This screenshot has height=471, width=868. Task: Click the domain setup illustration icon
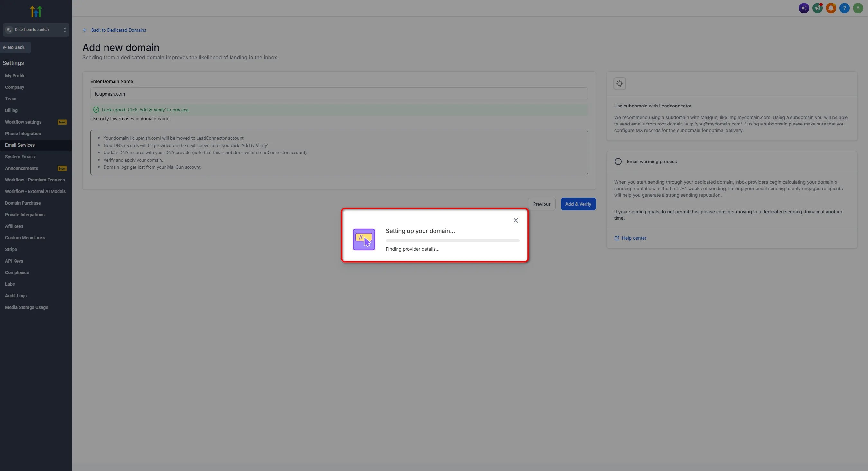pyautogui.click(x=364, y=239)
